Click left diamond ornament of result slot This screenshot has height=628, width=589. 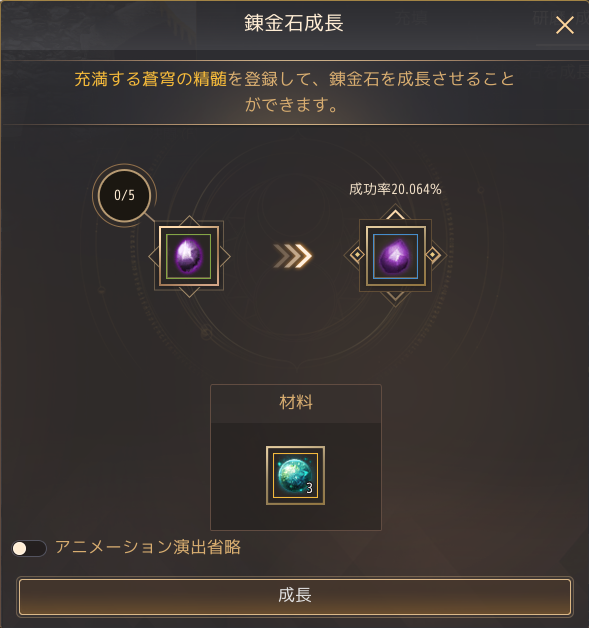357,254
